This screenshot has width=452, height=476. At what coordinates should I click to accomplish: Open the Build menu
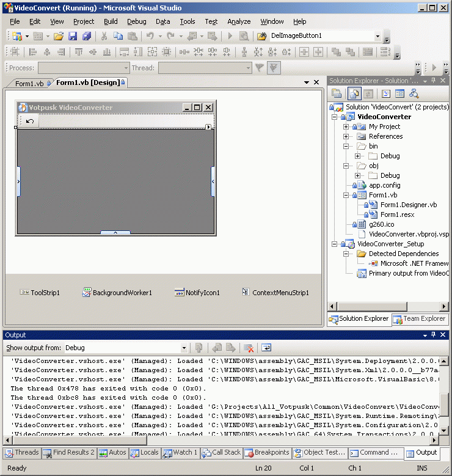tap(111, 21)
